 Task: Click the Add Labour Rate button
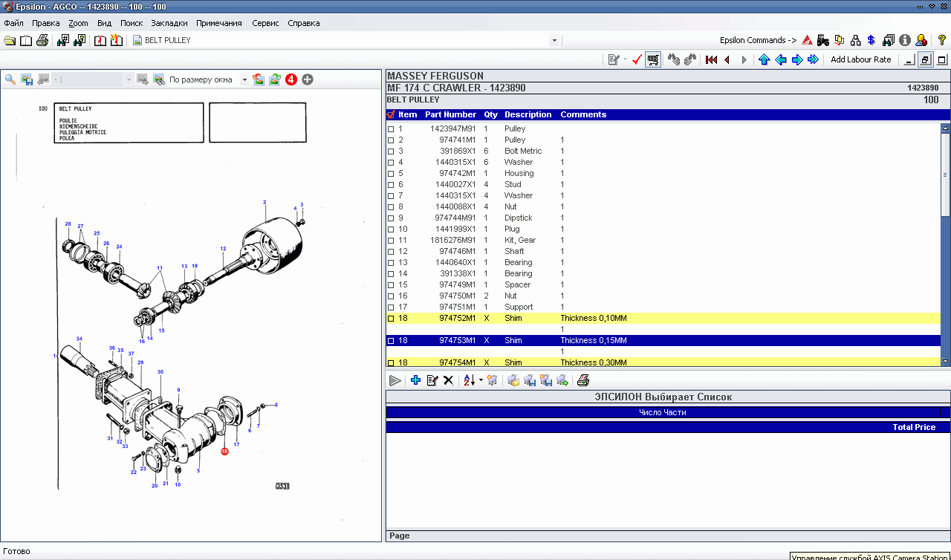coord(860,59)
